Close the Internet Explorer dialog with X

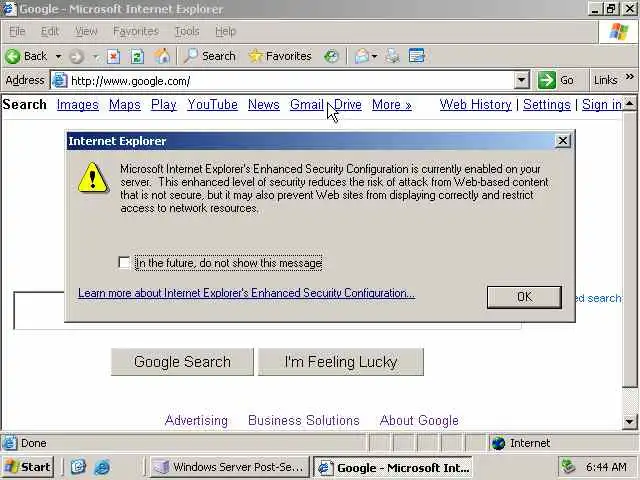click(562, 141)
